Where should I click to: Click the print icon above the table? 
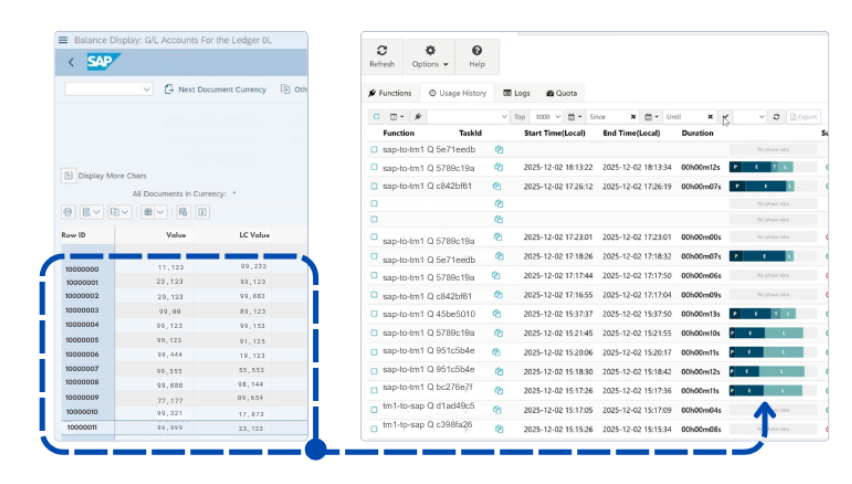68,212
